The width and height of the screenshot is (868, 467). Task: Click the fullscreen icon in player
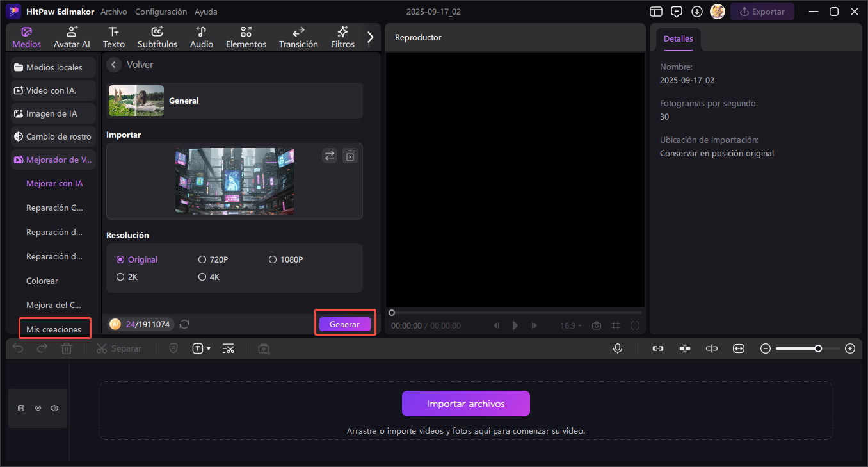pyautogui.click(x=635, y=325)
